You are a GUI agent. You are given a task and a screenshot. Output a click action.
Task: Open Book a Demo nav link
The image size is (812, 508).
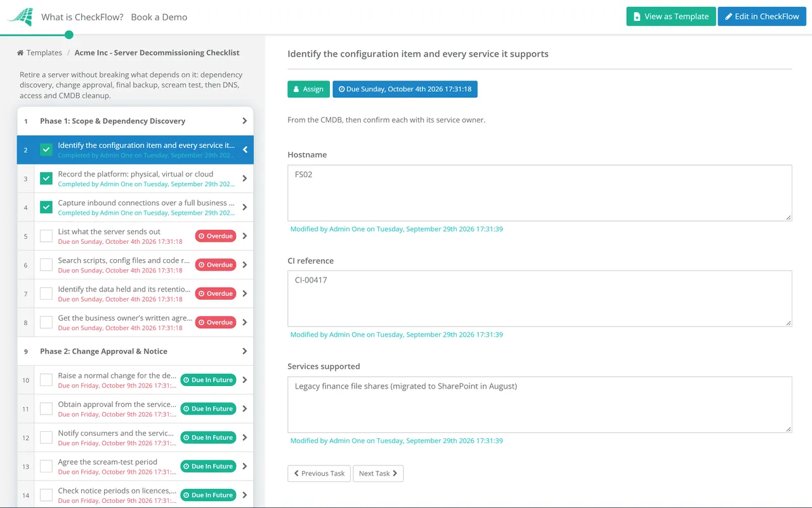[x=159, y=17]
